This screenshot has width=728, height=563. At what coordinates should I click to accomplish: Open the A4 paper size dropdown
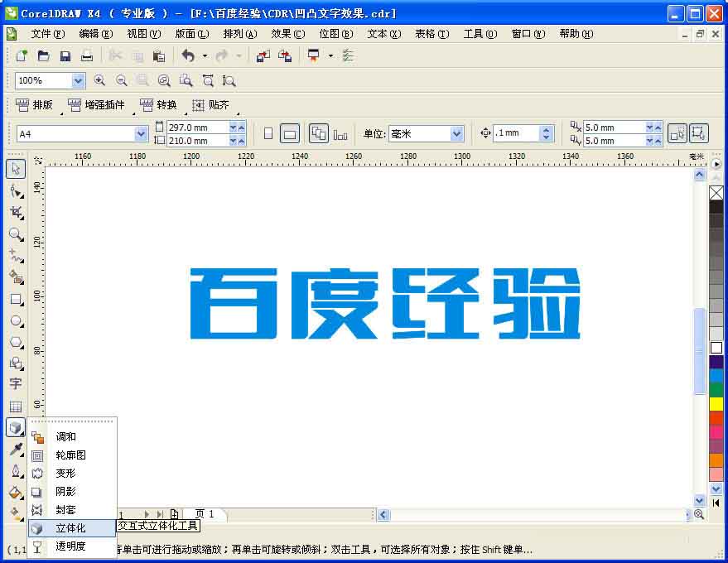point(141,134)
